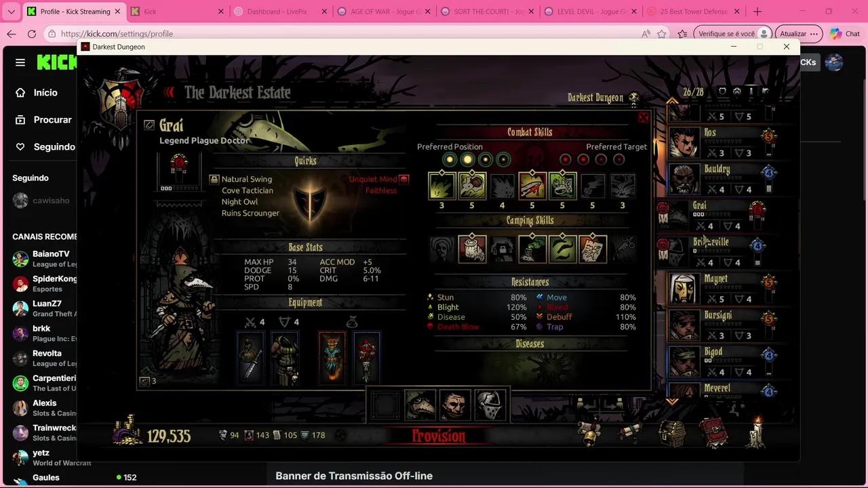Screen dimensions: 868x488
Task: Click the rolled scroll icon
Action: coord(630,432)
